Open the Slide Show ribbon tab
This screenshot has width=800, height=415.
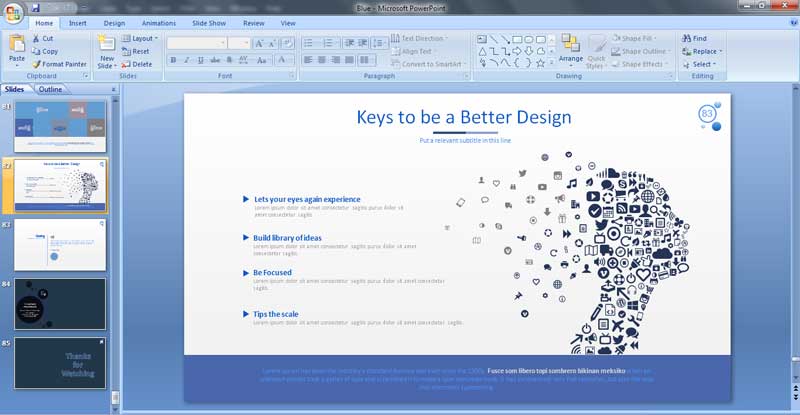tap(209, 23)
